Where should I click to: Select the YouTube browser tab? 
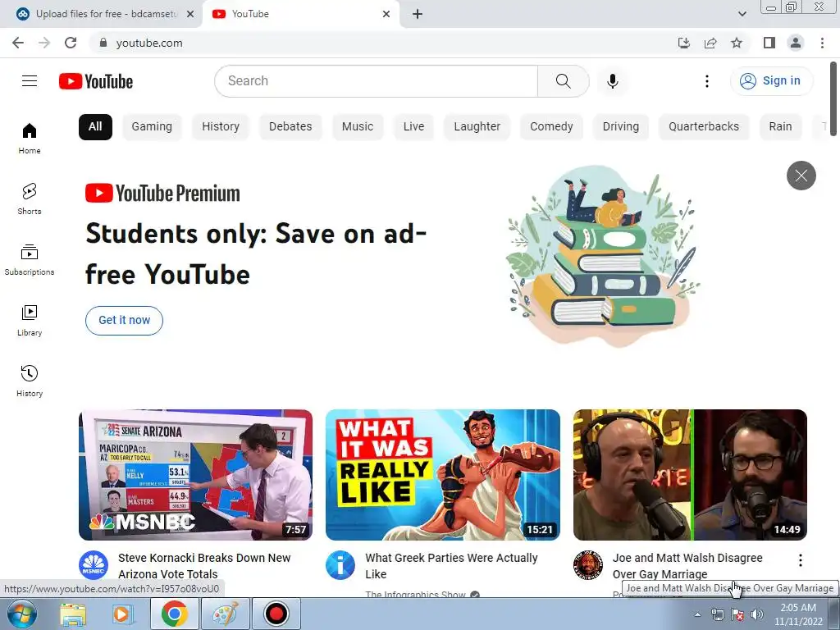[301, 14]
